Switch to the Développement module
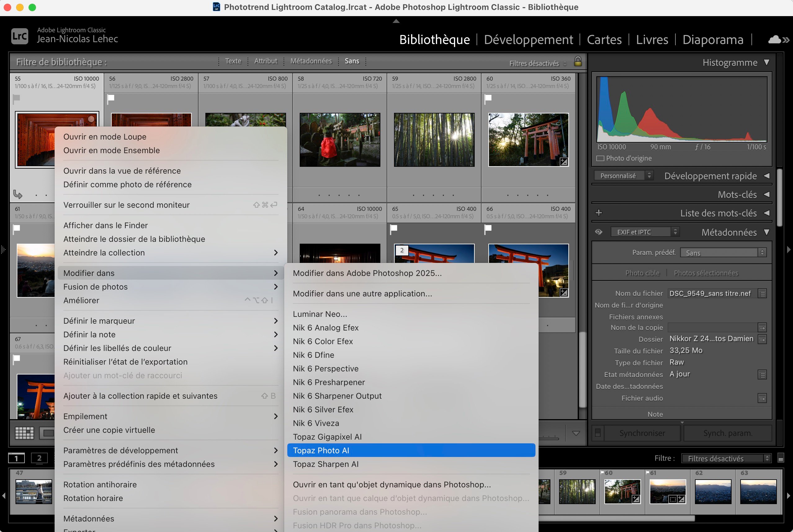Image resolution: width=793 pixels, height=532 pixels. (528, 40)
